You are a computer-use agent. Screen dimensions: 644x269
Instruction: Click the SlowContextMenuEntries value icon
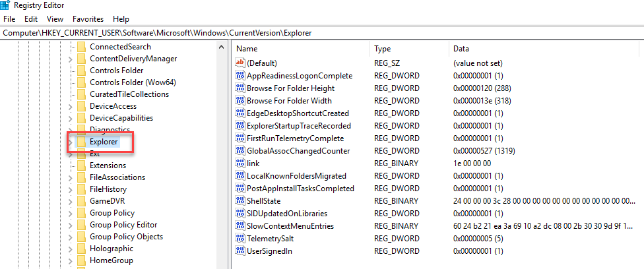(x=240, y=226)
